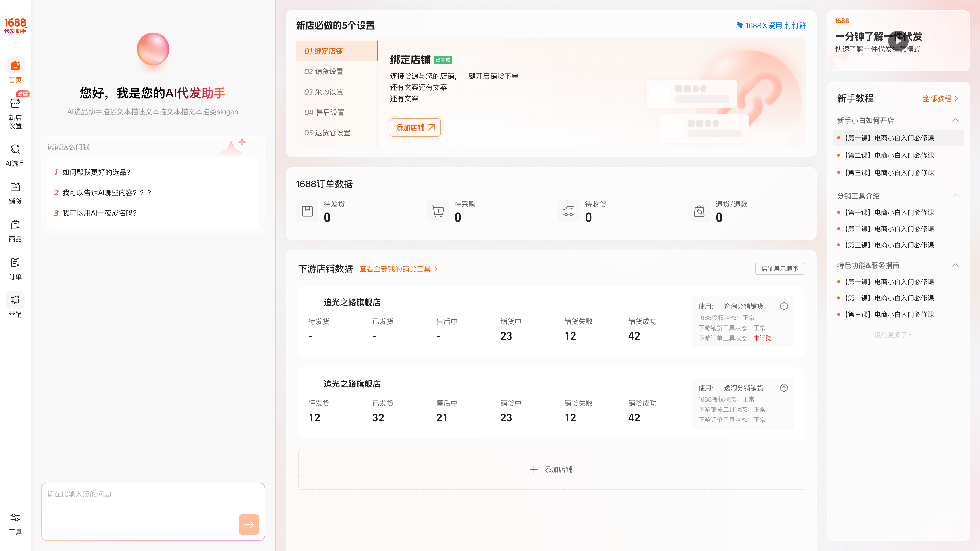Select step 02 铺货设置
The height and width of the screenshot is (551, 980).
point(336,71)
